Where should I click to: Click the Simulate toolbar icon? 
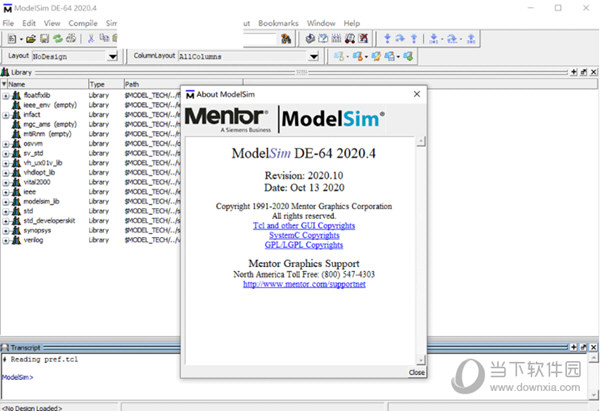click(336, 38)
